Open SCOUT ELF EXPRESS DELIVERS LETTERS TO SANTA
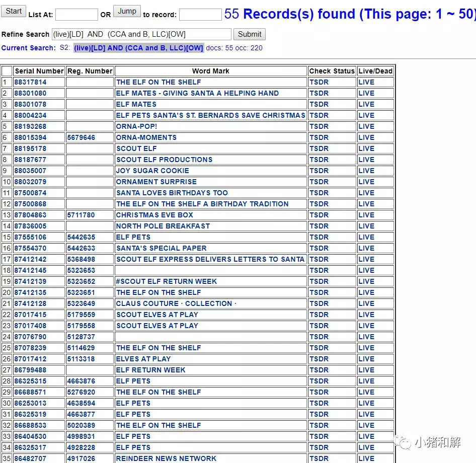Image resolution: width=476 pixels, height=463 pixels. pos(210,259)
